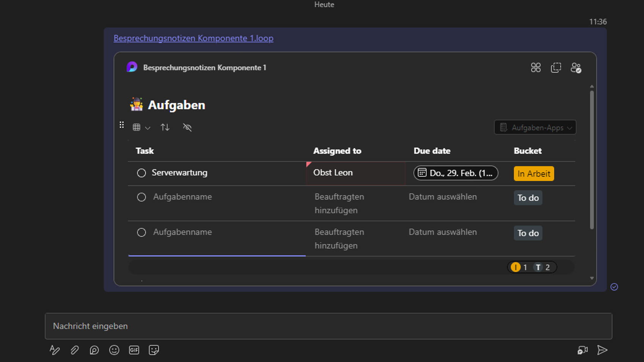The image size is (644, 362).
Task: Pick date via second row Datum auswählen
Action: [443, 197]
